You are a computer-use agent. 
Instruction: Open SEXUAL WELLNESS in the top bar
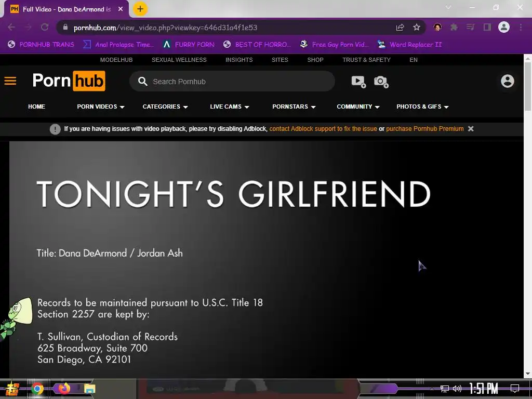point(179,60)
